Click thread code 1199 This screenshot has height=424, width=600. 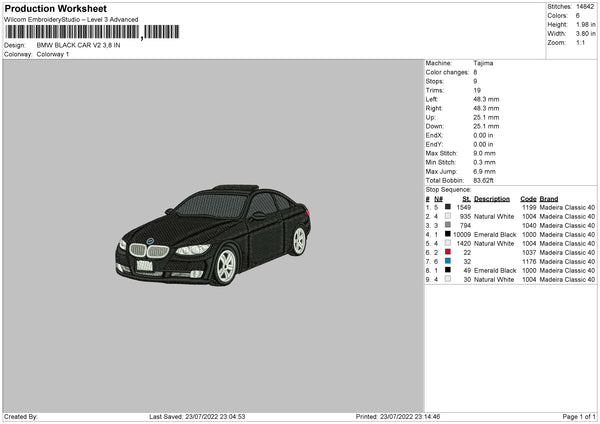tap(529, 207)
